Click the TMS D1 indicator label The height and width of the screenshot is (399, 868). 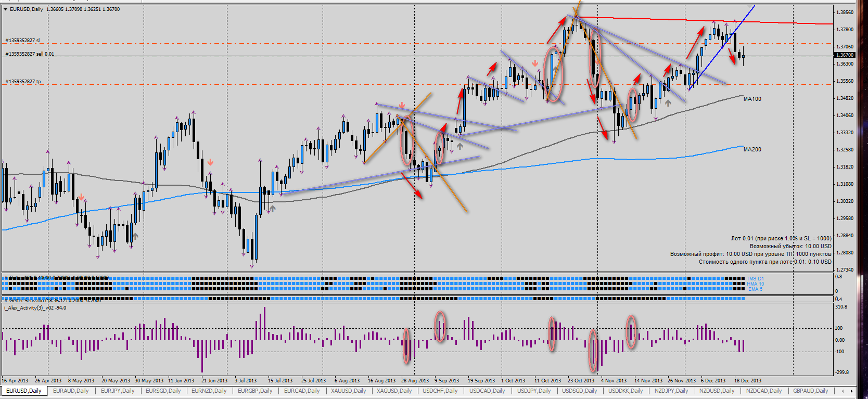(x=755, y=279)
